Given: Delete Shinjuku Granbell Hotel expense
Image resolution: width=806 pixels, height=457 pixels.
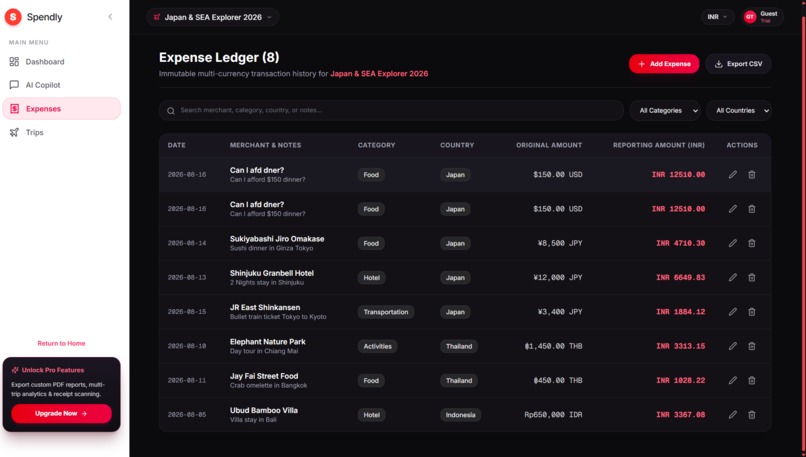Looking at the screenshot, I should pyautogui.click(x=752, y=278).
